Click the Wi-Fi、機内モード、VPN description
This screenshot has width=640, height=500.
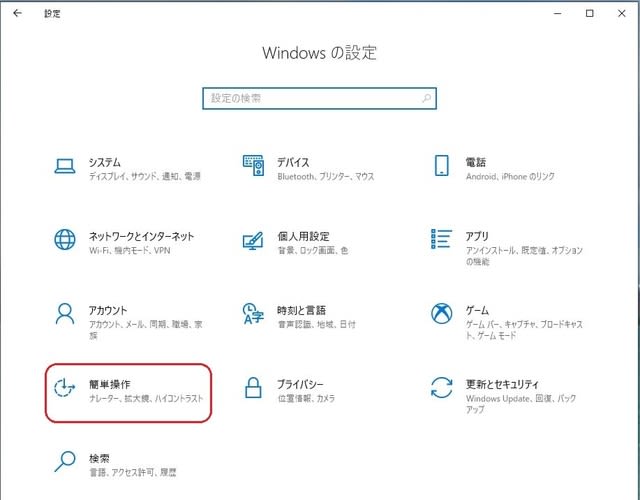click(x=129, y=251)
